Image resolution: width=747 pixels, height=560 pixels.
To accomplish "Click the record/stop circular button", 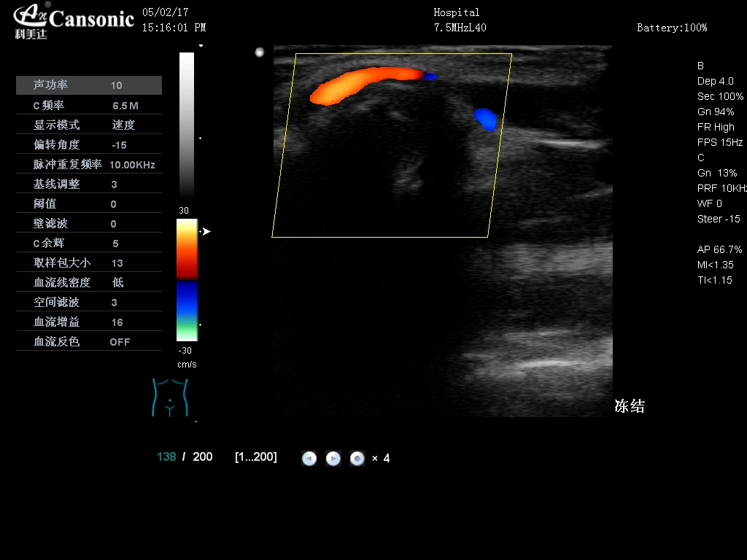I will click(x=357, y=458).
